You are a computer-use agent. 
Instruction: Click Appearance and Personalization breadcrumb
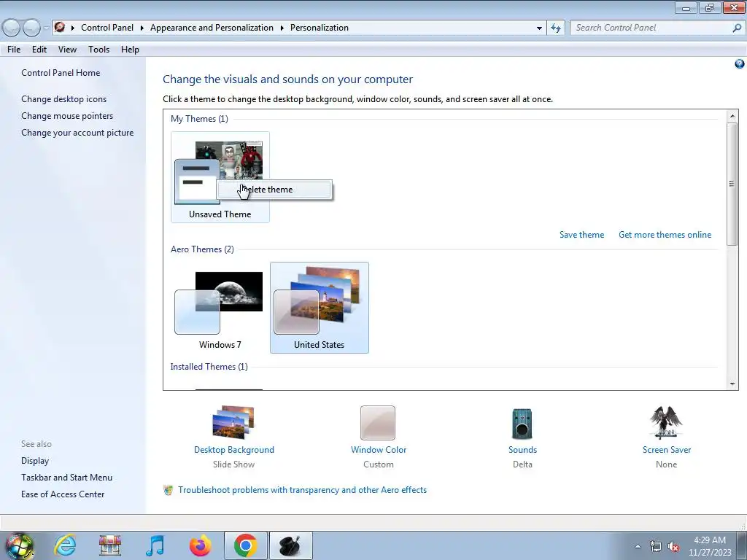[212, 28]
